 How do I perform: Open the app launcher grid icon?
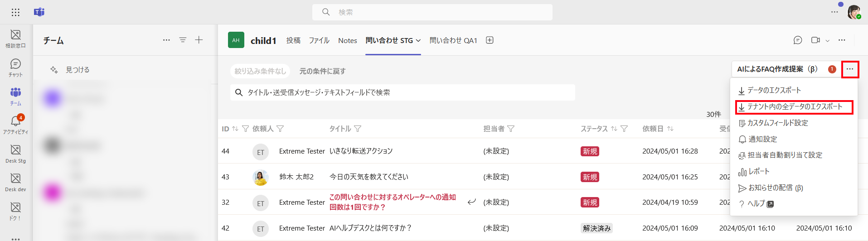click(x=15, y=12)
